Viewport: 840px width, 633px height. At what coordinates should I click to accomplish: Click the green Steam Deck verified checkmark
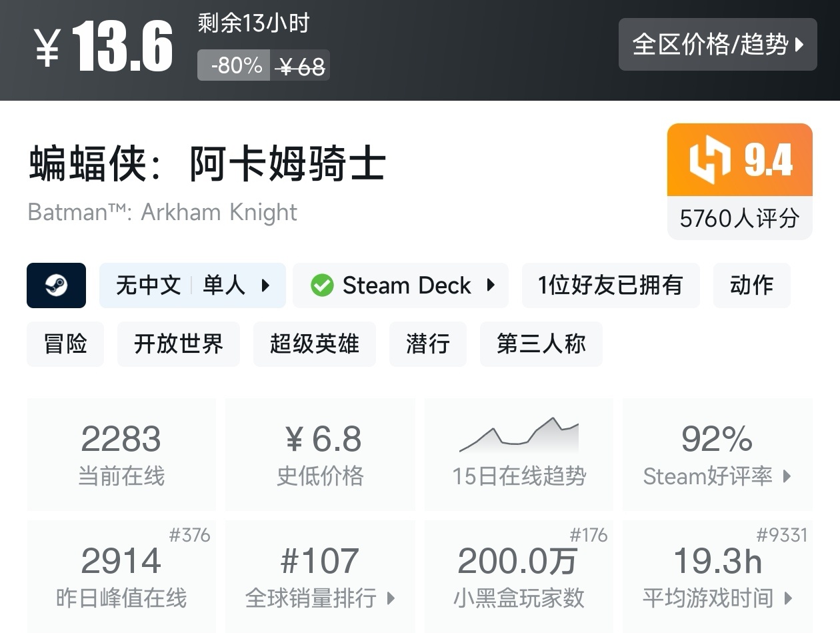coord(322,285)
